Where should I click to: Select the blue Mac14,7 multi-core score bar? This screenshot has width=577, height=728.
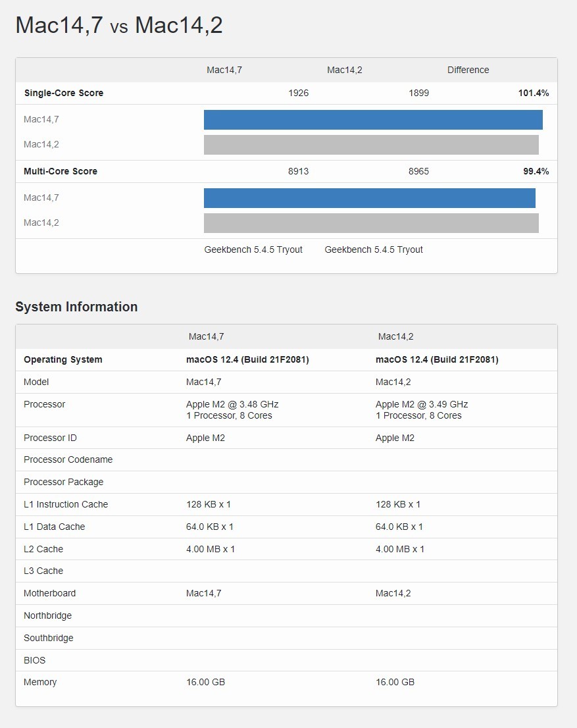point(369,198)
